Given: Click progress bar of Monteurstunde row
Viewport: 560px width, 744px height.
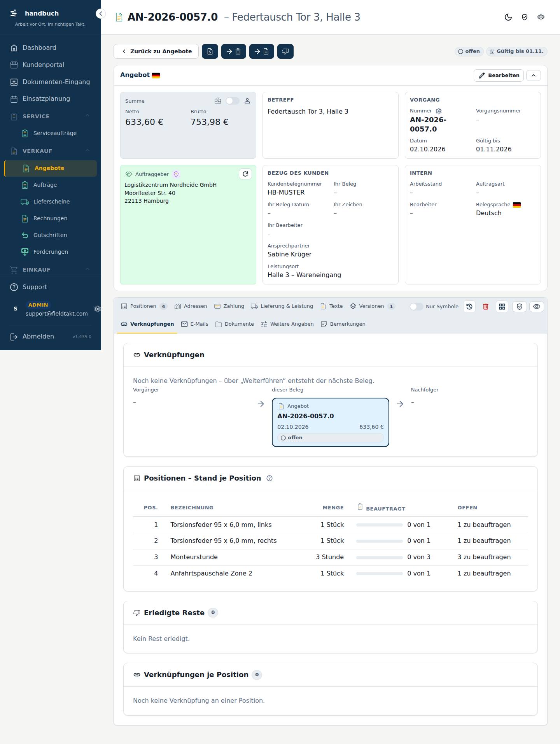Looking at the screenshot, I should [x=379, y=557].
